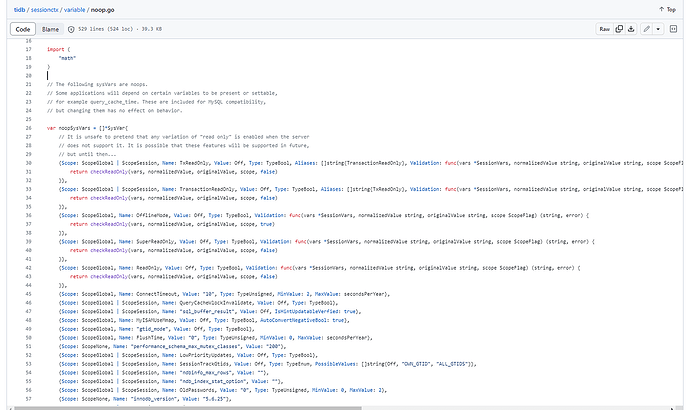This screenshot has height=410, width=690.
Task: Select line number 45
Action: [29, 294]
